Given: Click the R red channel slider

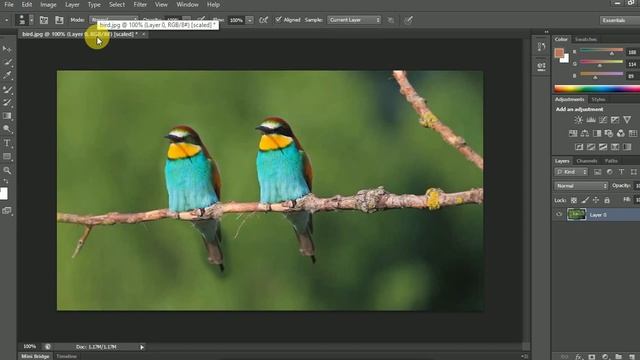Looking at the screenshot, I should coord(601,51).
